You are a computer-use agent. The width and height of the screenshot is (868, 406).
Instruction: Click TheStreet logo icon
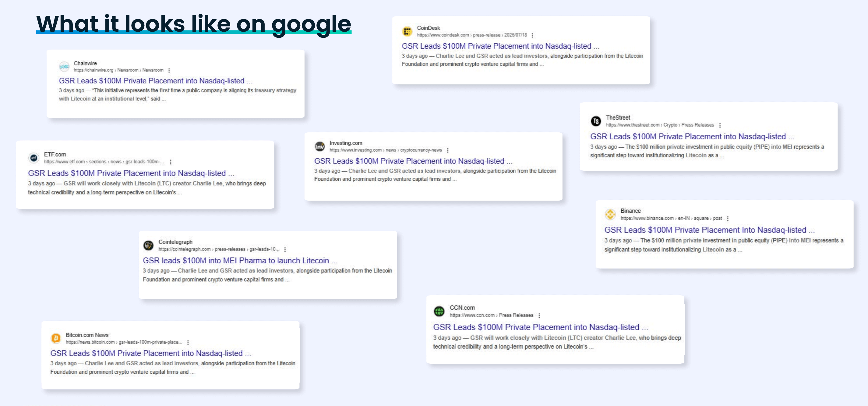(596, 121)
